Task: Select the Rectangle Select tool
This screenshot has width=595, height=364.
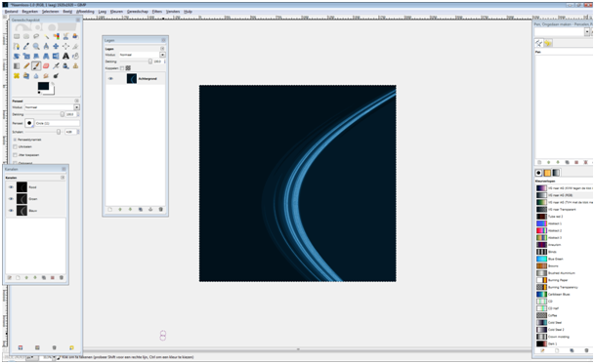Action: (x=17, y=36)
